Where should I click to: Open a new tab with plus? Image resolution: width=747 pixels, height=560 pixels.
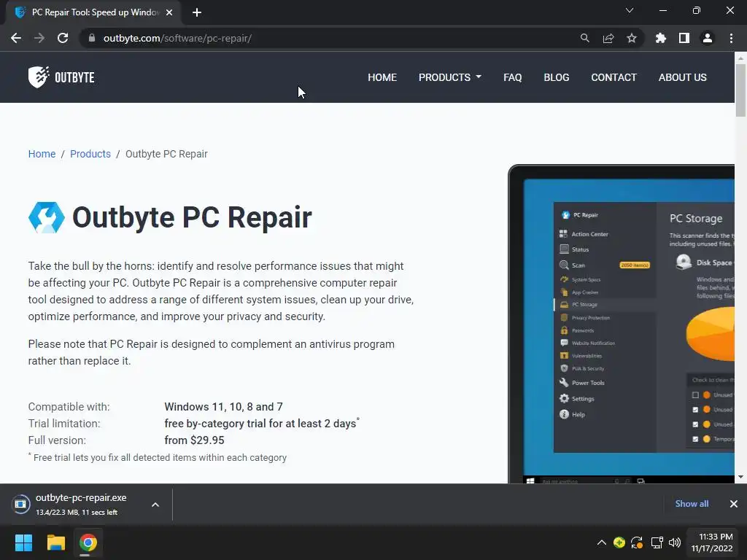point(197,12)
